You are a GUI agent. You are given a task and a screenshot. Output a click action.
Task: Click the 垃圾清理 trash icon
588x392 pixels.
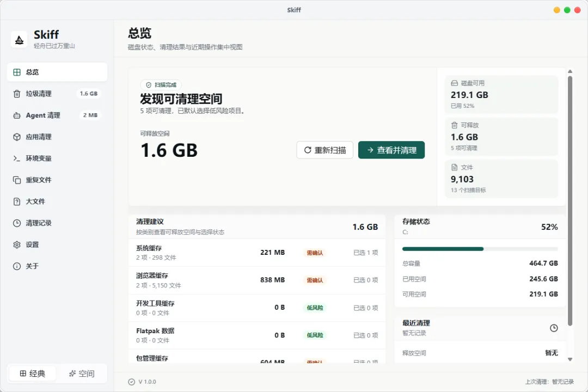tap(17, 94)
